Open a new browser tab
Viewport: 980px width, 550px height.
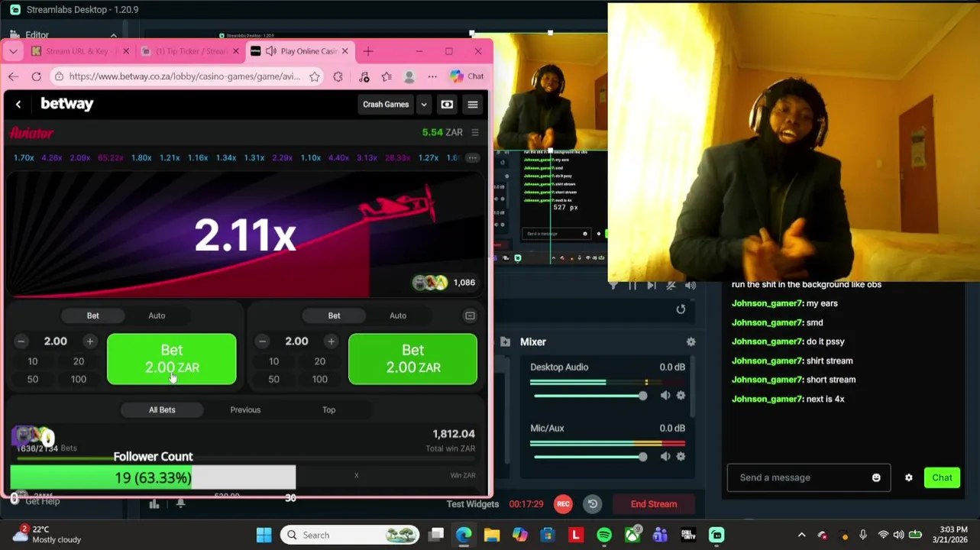368,51
